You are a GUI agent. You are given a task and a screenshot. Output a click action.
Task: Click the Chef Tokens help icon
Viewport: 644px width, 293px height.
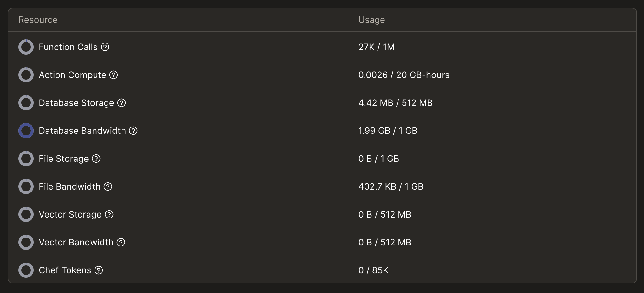[99, 270]
